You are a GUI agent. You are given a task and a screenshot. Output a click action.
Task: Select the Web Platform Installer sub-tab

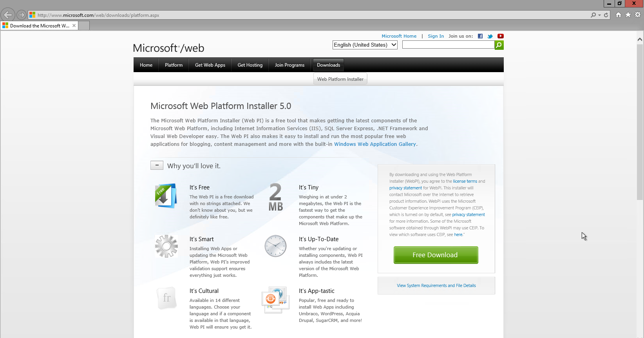click(x=340, y=79)
